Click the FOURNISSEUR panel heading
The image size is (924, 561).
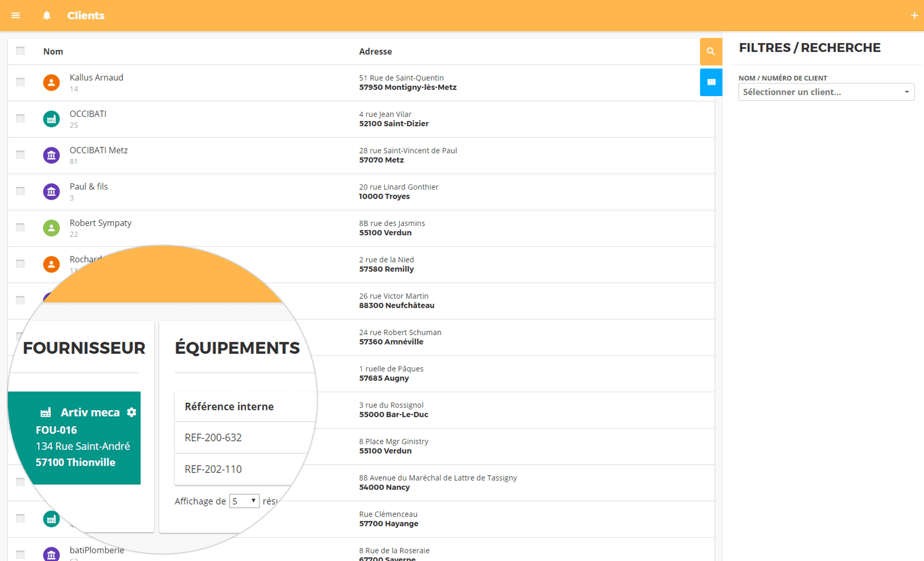click(x=84, y=348)
